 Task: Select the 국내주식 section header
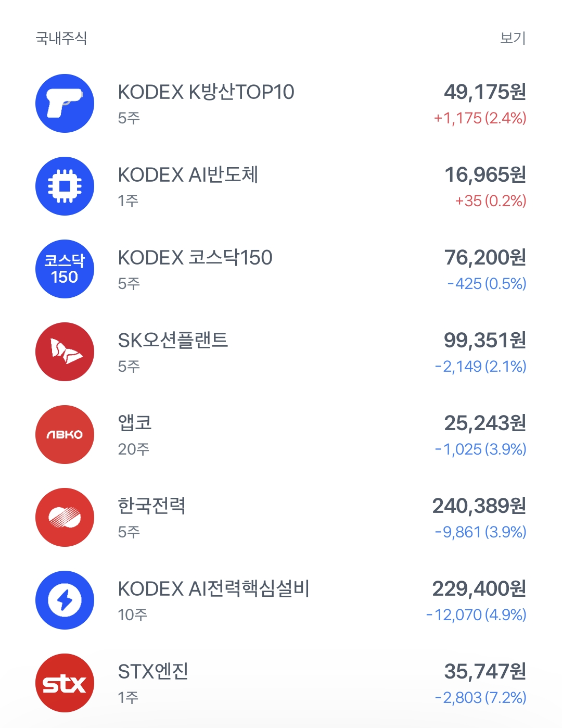61,38
